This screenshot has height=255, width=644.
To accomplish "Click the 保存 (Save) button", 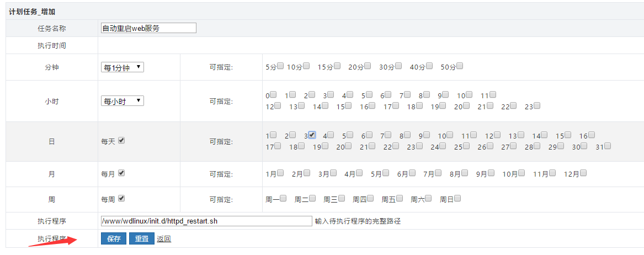I will (x=114, y=239).
